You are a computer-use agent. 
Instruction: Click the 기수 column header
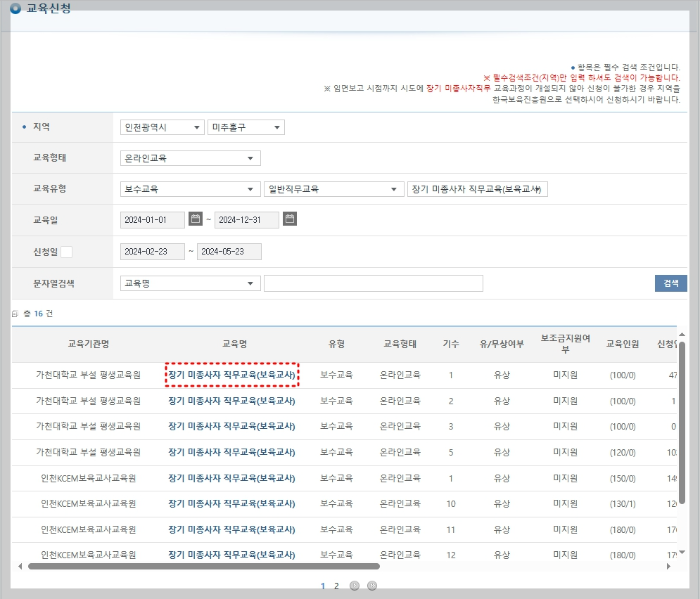tap(451, 344)
